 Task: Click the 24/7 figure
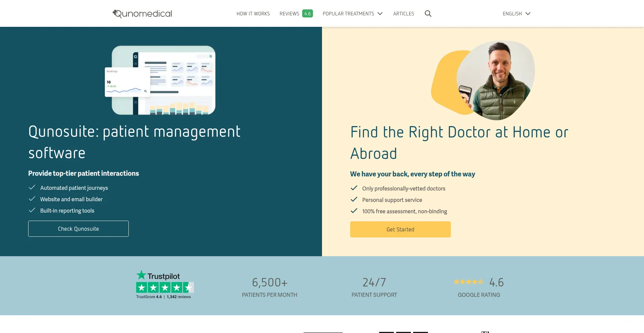374,282
